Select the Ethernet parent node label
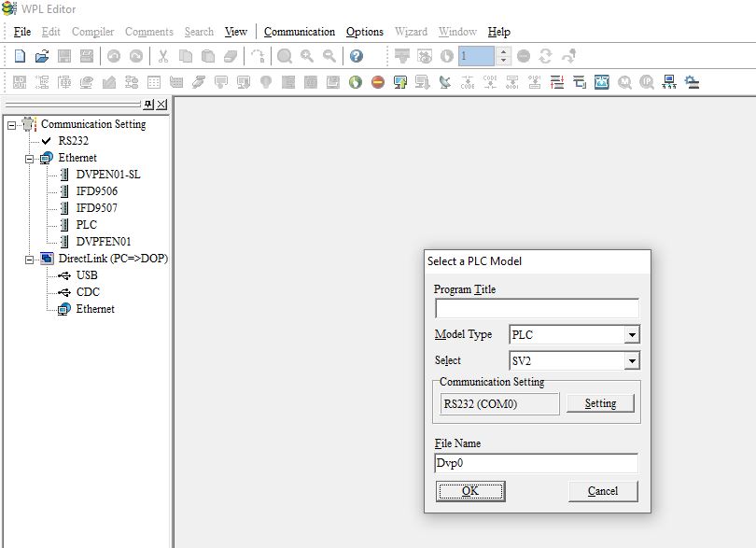 tap(77, 158)
